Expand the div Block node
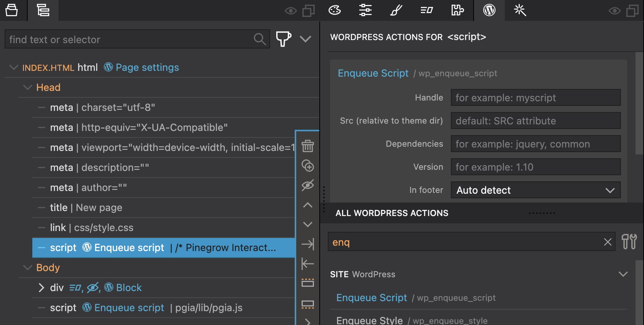644x325 pixels. click(x=41, y=288)
